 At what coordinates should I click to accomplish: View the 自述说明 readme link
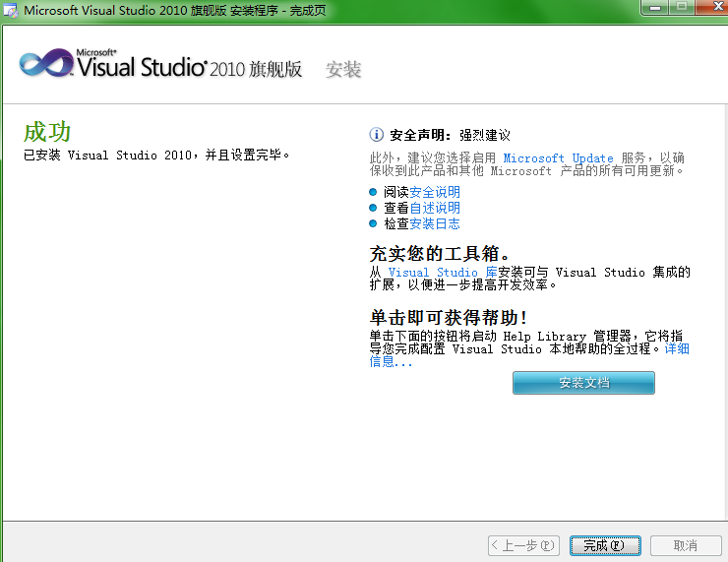click(435, 208)
